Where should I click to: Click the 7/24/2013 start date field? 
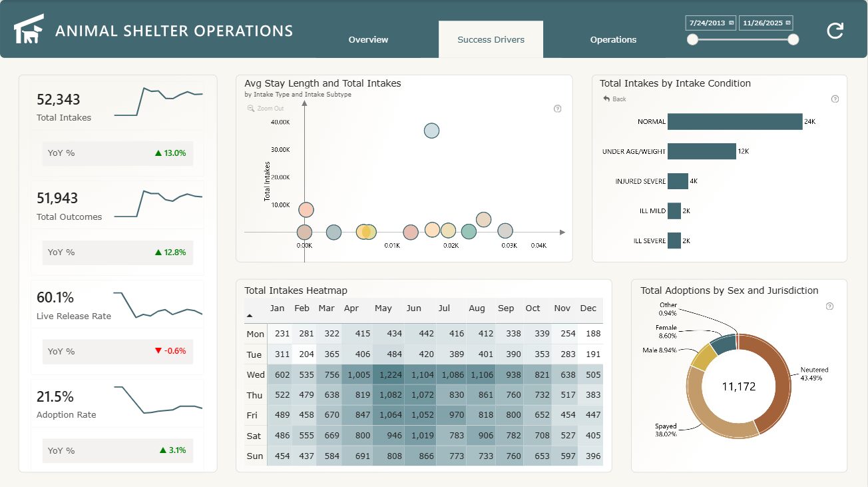click(707, 23)
